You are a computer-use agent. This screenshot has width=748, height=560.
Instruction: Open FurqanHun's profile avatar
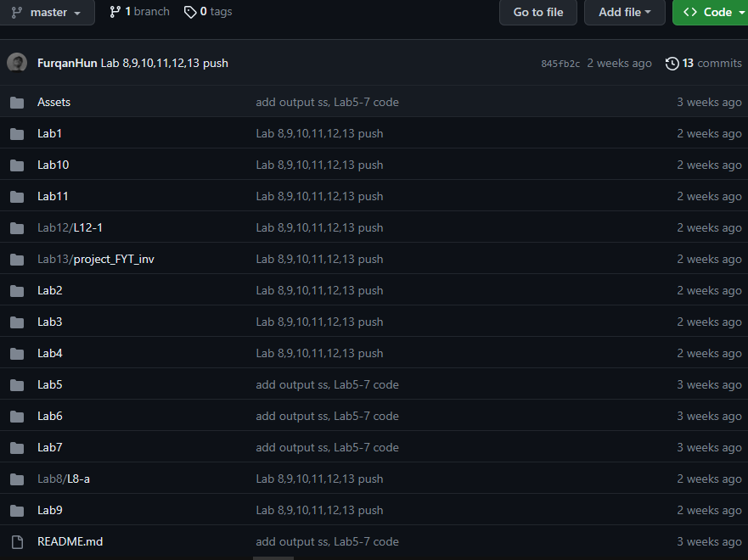[x=17, y=63]
